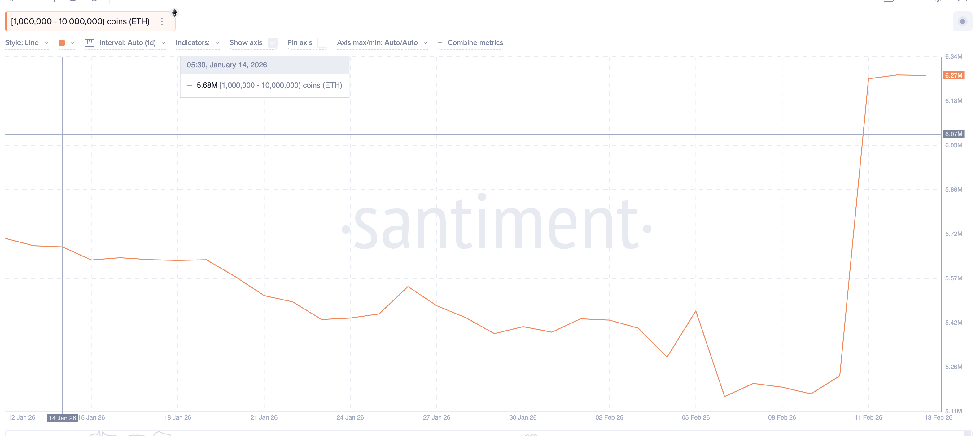980x436 pixels.
Task: Click the 6.07M crosshair axis label
Action: click(x=953, y=134)
